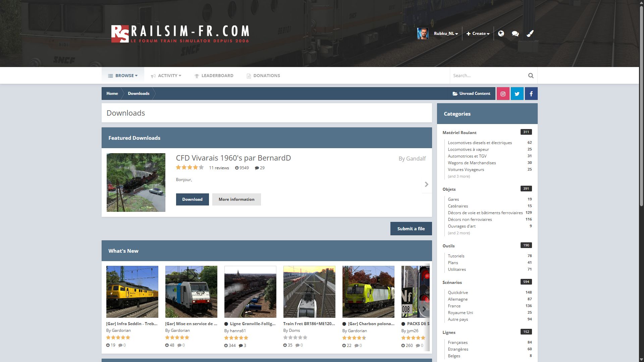Click the 5-star rating of CFD Vivarais
Viewport: 644px width, 362px height.
[x=201, y=167]
